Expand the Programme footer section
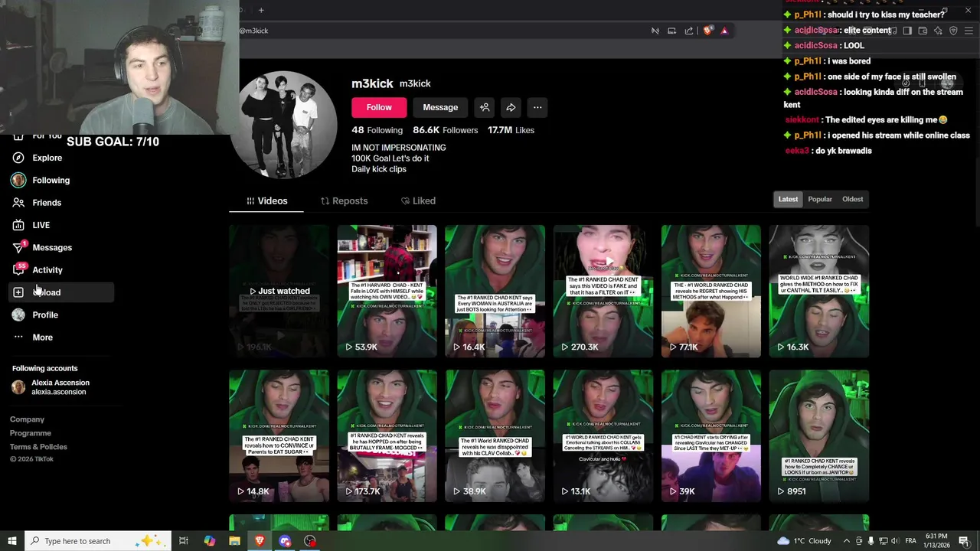 click(31, 433)
